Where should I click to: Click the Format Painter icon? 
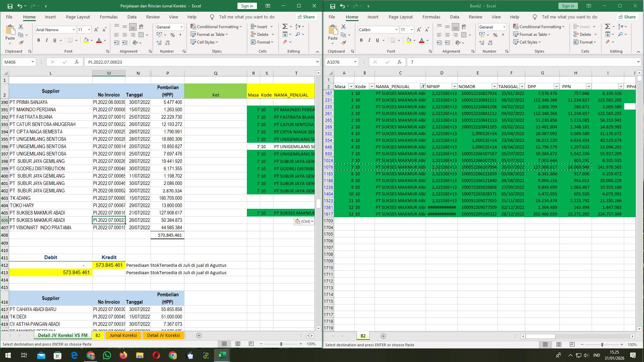click(x=21, y=42)
